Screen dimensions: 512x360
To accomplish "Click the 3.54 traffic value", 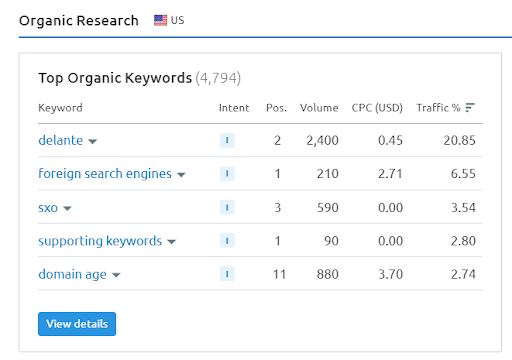I will (463, 208).
